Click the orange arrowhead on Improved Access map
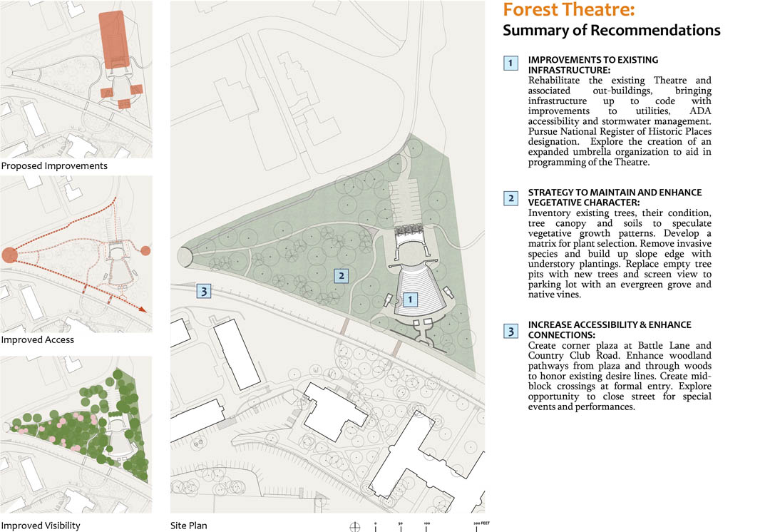Screen dimensions: 770x532 click(x=143, y=309)
